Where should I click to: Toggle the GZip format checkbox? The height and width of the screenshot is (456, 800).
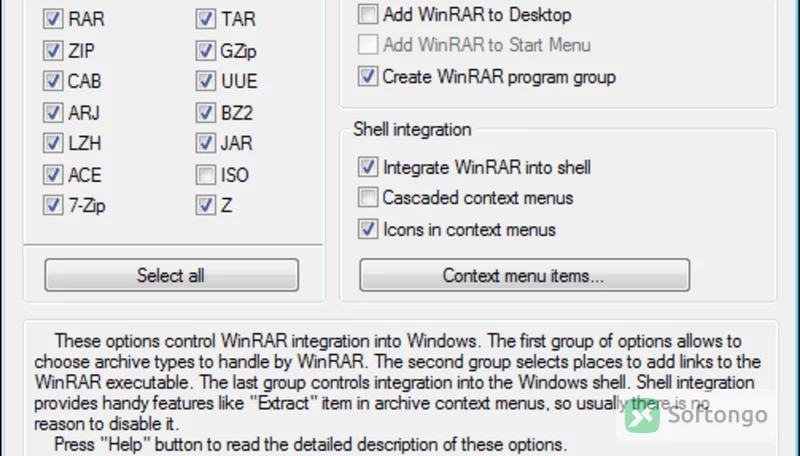tap(206, 50)
